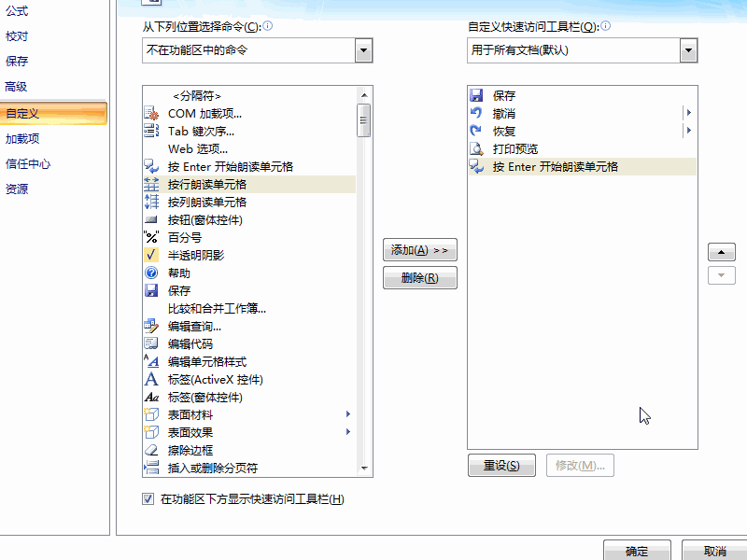Click the 删除(R) button
Viewport: 747px width, 560px height.
point(419,277)
